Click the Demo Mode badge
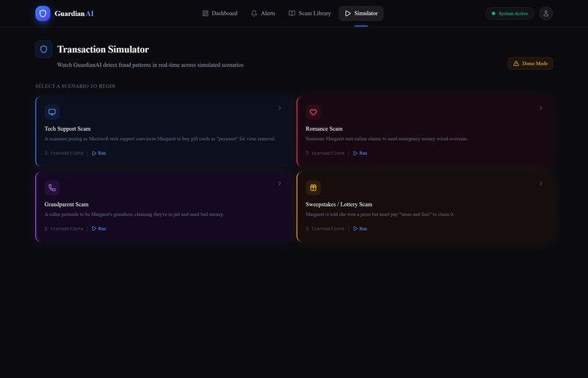This screenshot has height=378, width=588. tap(530, 63)
